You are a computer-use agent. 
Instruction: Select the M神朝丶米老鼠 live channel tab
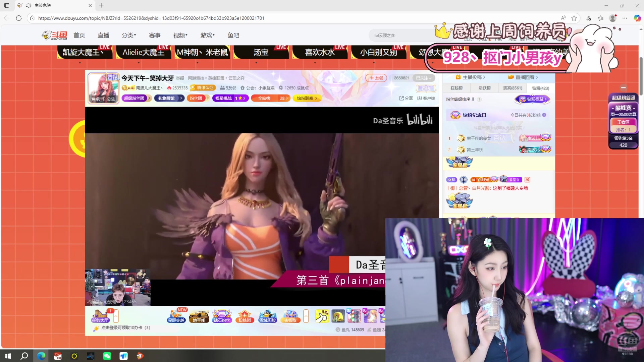[x=202, y=52]
